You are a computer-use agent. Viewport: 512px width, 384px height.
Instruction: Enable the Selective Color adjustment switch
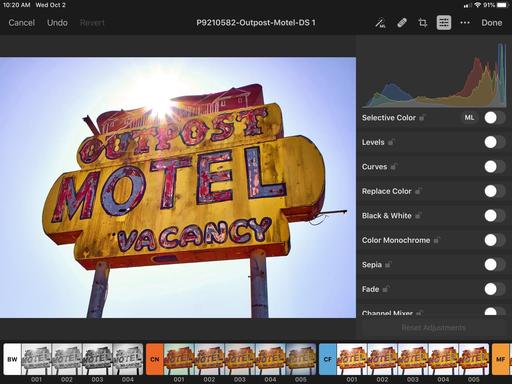click(494, 117)
